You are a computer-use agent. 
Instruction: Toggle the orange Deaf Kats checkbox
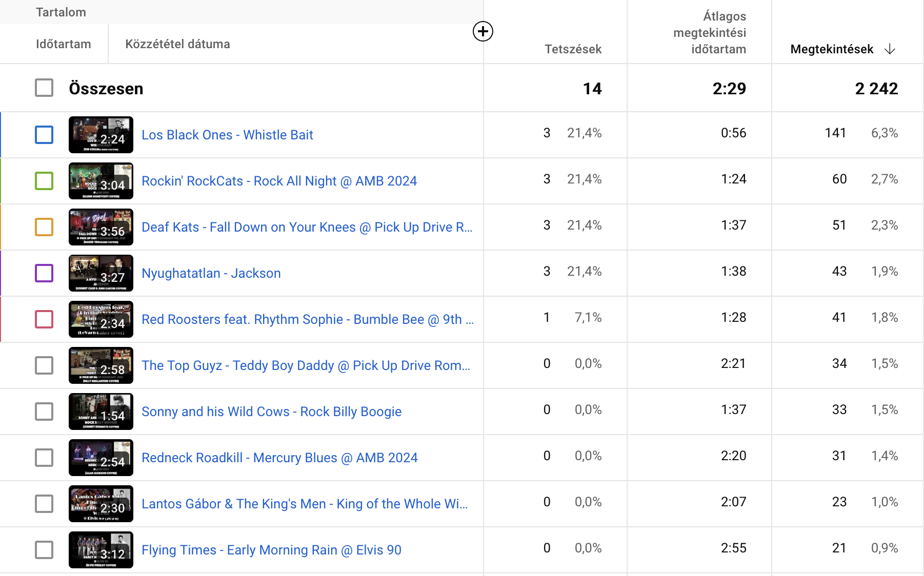44,227
